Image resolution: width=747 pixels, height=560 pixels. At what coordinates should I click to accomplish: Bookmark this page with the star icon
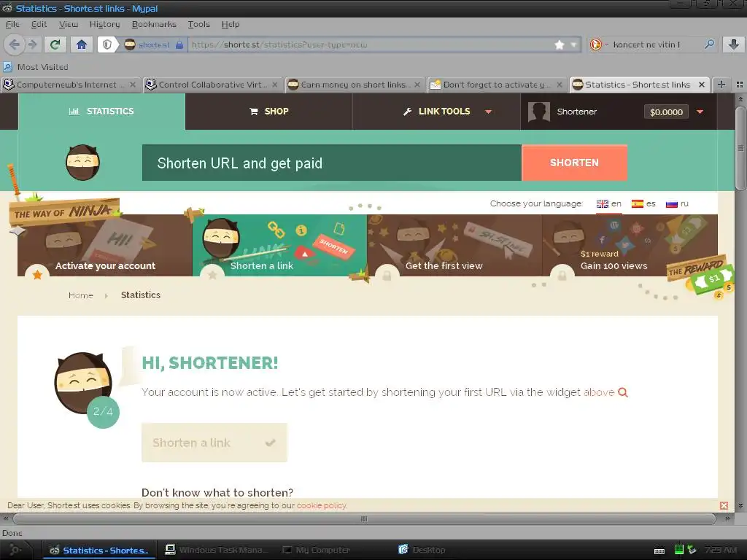pyautogui.click(x=560, y=44)
